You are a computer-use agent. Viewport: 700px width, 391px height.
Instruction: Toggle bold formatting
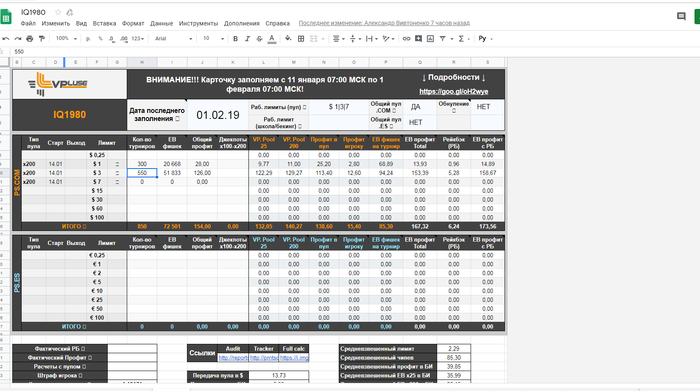pos(235,39)
